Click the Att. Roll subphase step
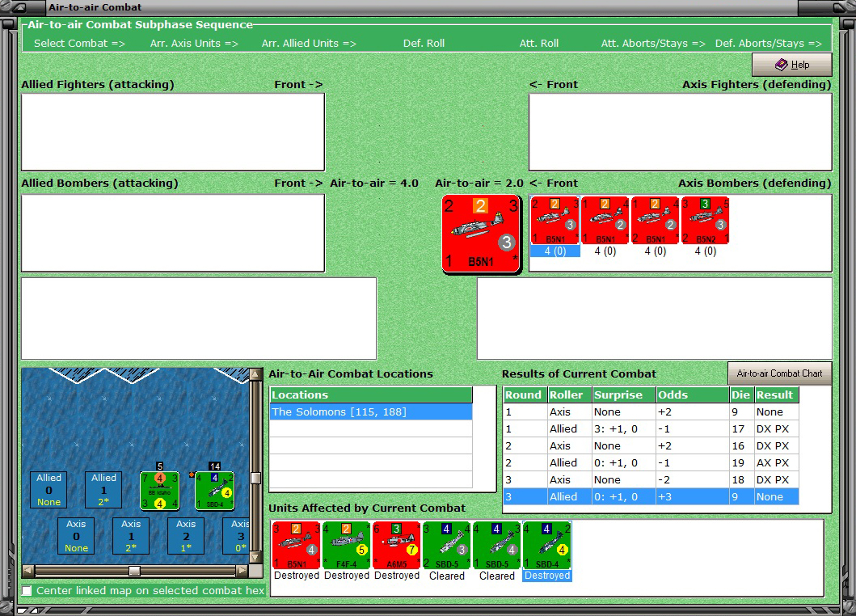Image resolution: width=856 pixels, height=616 pixels. [539, 43]
